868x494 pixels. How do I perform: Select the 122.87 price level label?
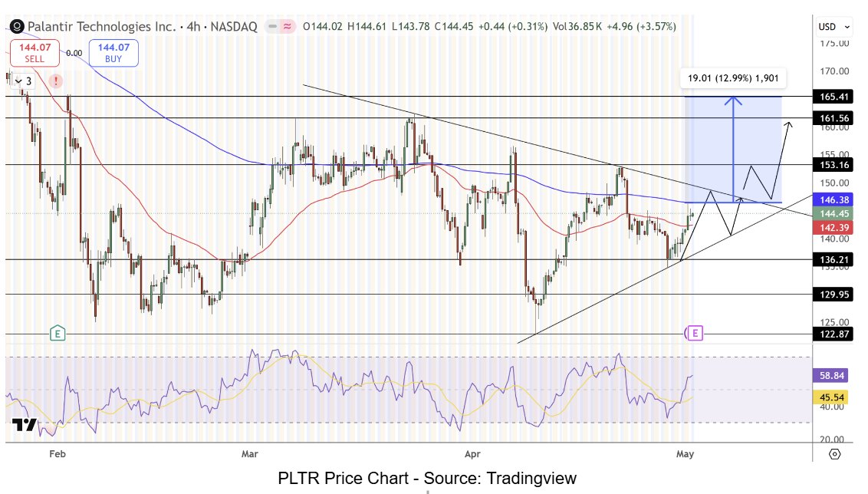[833, 334]
